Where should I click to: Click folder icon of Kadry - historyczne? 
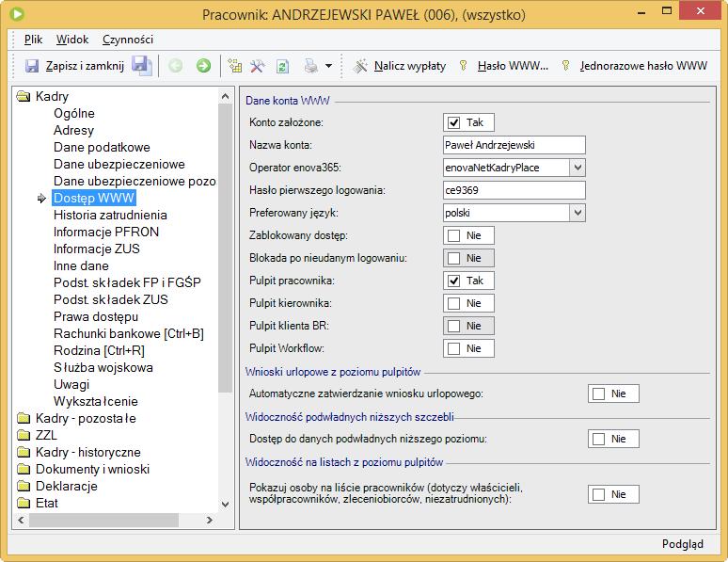coord(24,452)
